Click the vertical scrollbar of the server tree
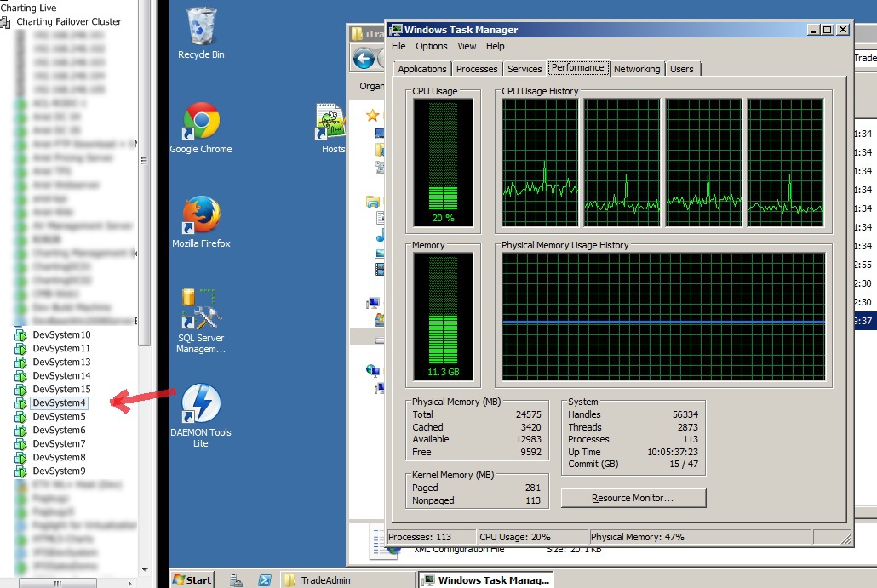This screenshot has height=588, width=877. 144,174
